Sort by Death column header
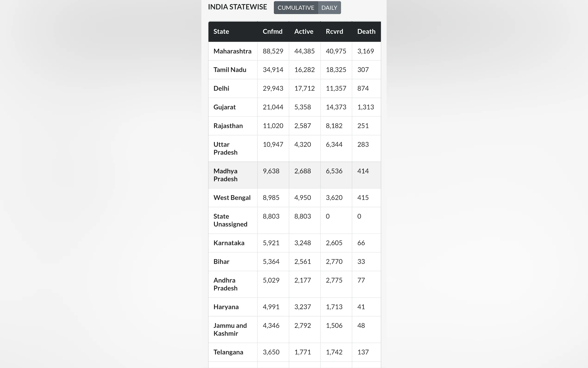The width and height of the screenshot is (588, 368). click(366, 32)
